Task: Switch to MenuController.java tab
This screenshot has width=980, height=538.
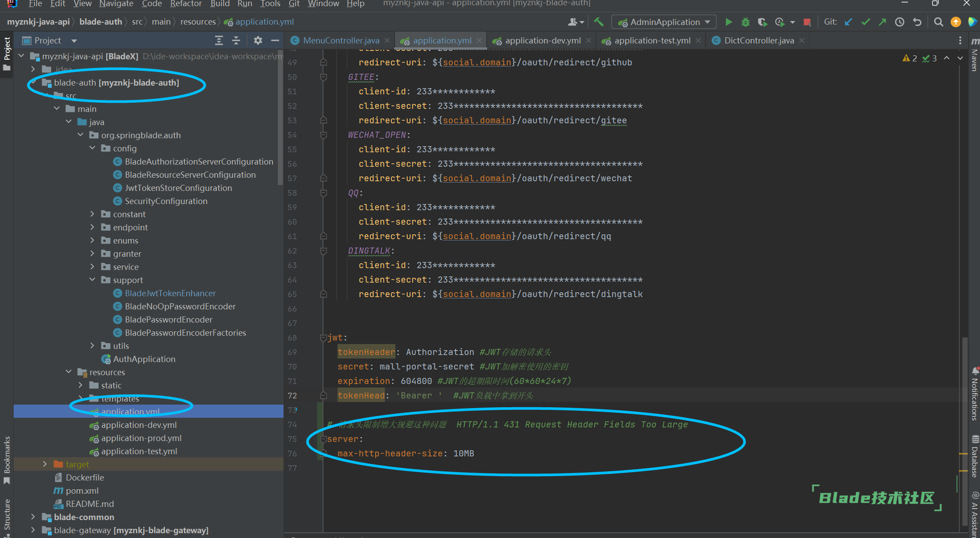Action: pyautogui.click(x=340, y=40)
